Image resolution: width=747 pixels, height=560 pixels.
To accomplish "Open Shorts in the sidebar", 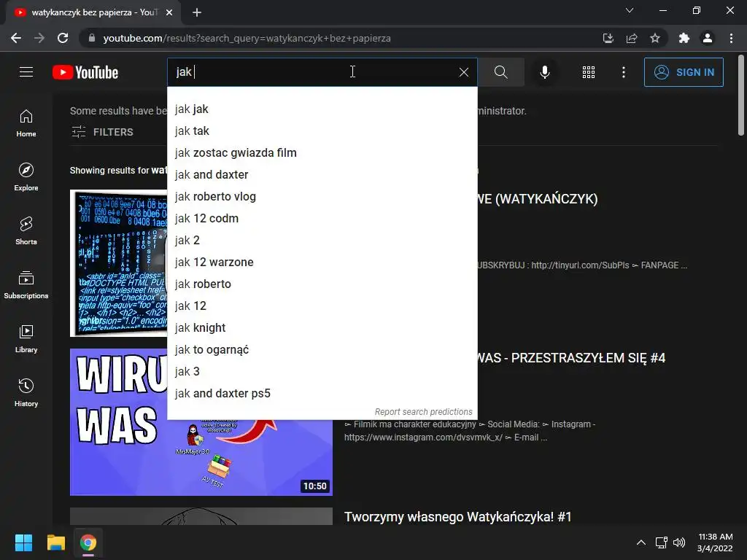I will pyautogui.click(x=26, y=231).
